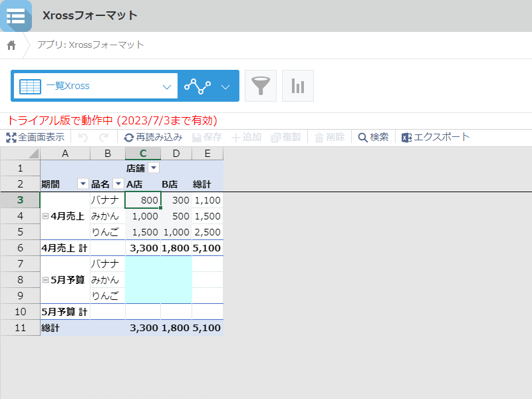
Task: Click the Xross app list icon
Action: (x=15, y=16)
